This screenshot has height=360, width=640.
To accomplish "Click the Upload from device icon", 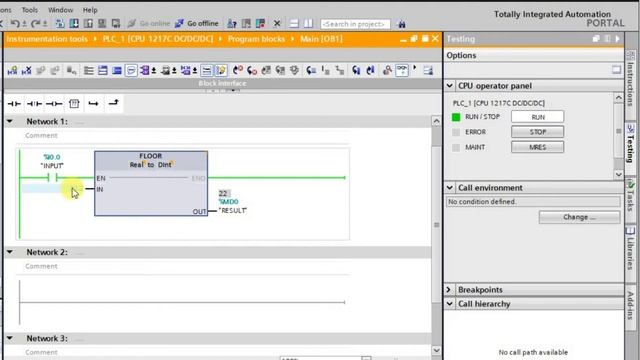I will pyautogui.click(x=88, y=24).
